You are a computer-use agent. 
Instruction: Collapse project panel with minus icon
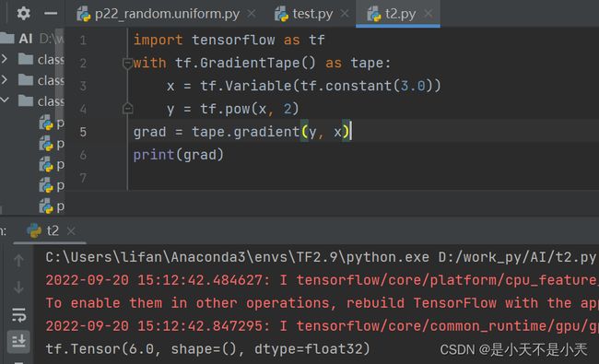51,14
